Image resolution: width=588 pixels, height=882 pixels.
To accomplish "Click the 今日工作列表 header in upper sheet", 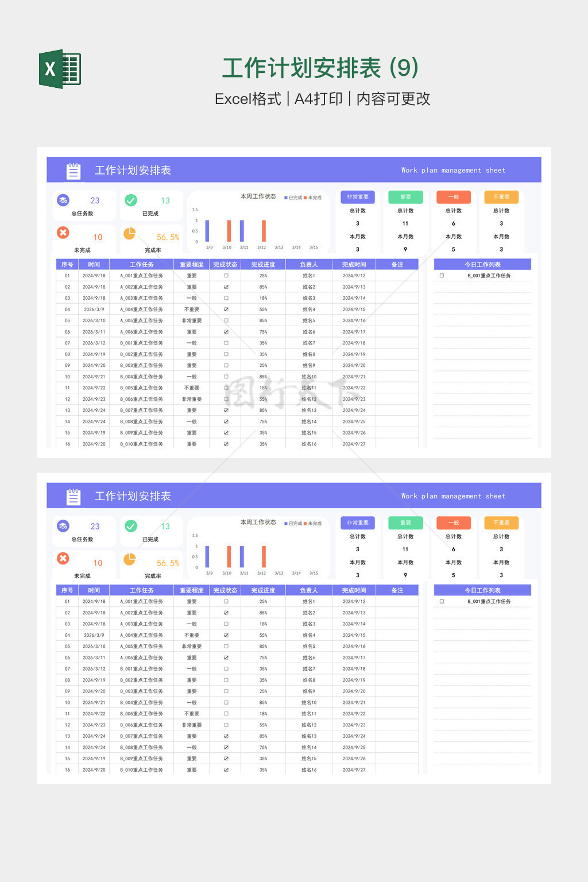I will point(482,265).
